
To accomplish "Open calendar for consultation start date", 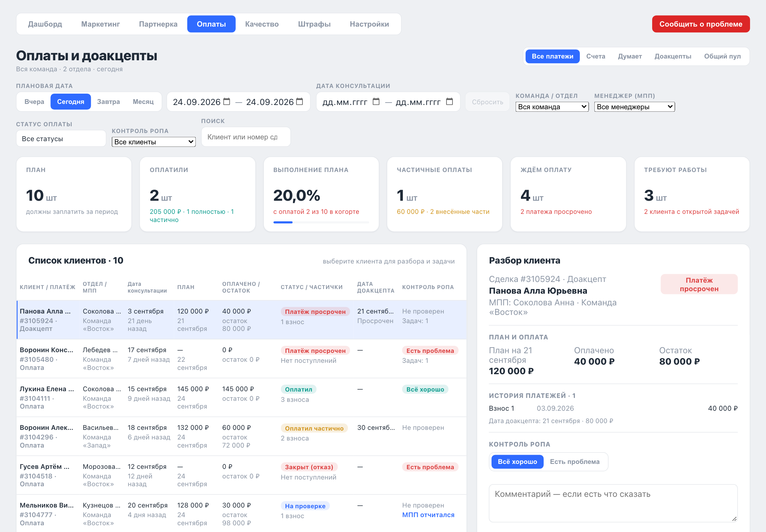I will [x=376, y=102].
